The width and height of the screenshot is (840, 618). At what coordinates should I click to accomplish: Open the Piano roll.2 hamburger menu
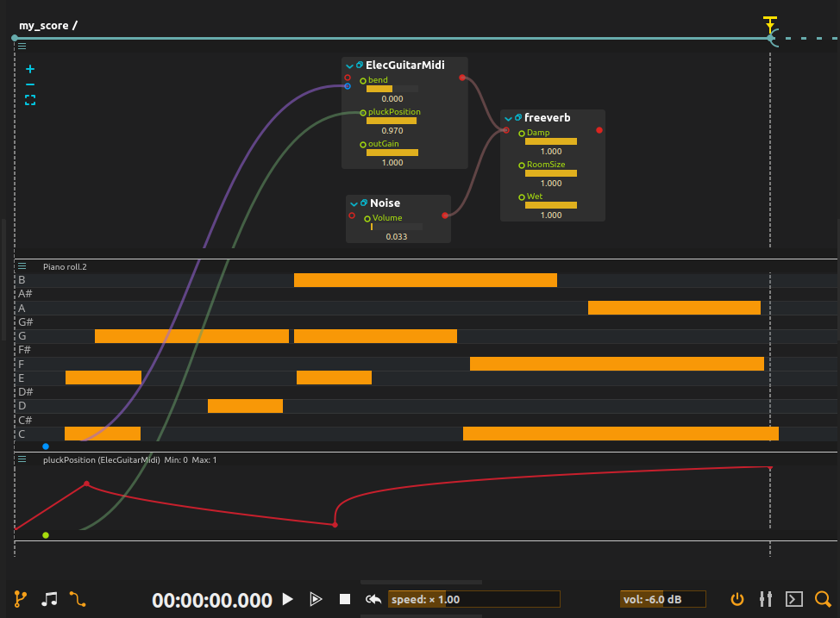tap(22, 266)
